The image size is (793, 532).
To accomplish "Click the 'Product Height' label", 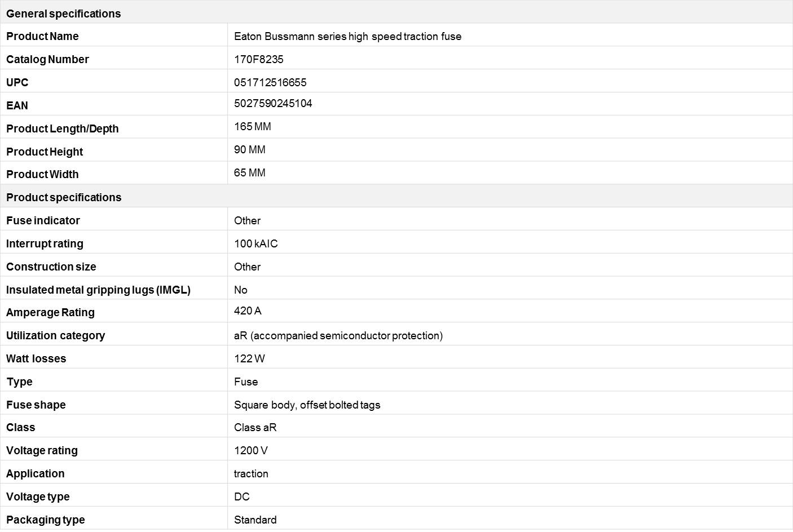I will 45,152.
